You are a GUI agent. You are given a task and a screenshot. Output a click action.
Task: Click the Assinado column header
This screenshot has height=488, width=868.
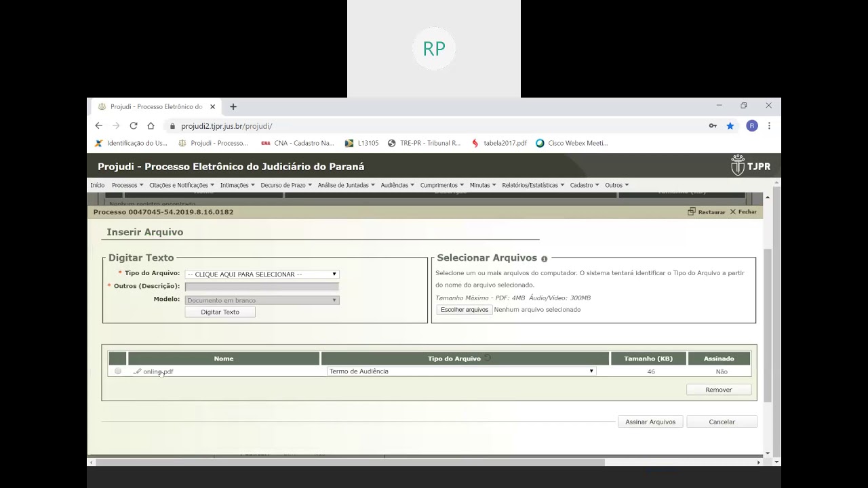[719, 359]
